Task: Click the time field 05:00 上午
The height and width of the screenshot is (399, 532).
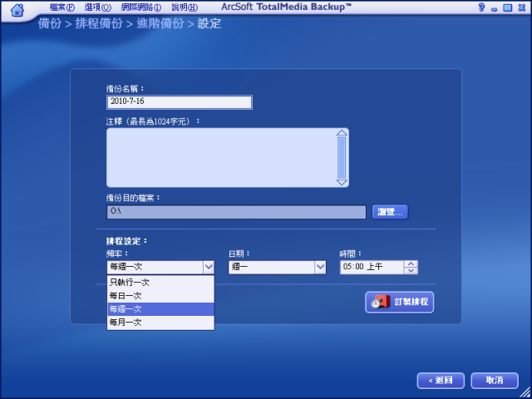Action: [x=372, y=268]
